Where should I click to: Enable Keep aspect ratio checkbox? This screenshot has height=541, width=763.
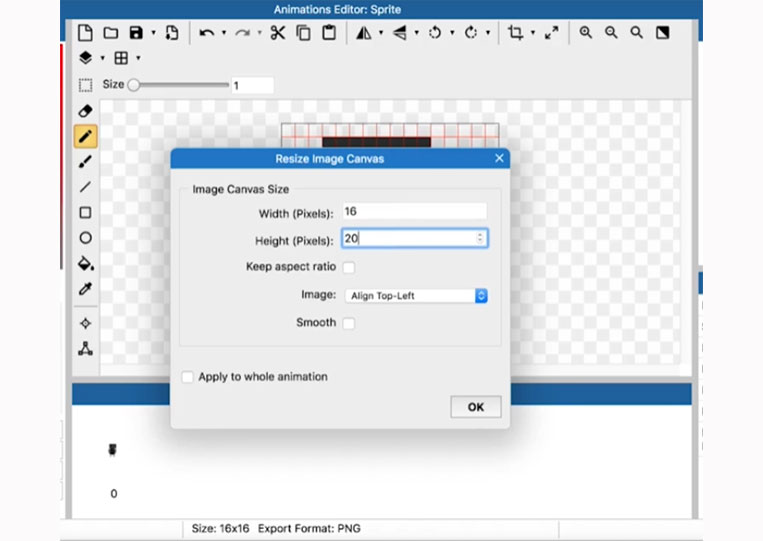tap(349, 268)
